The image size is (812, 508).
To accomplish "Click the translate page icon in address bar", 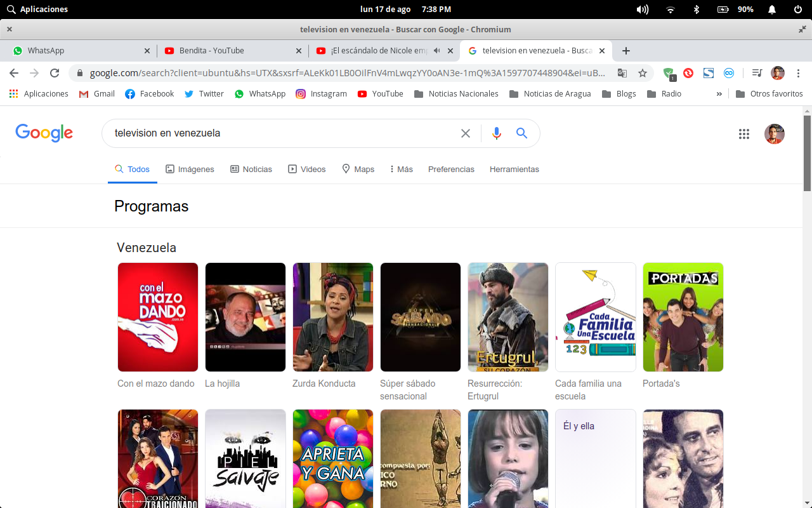I will [622, 73].
